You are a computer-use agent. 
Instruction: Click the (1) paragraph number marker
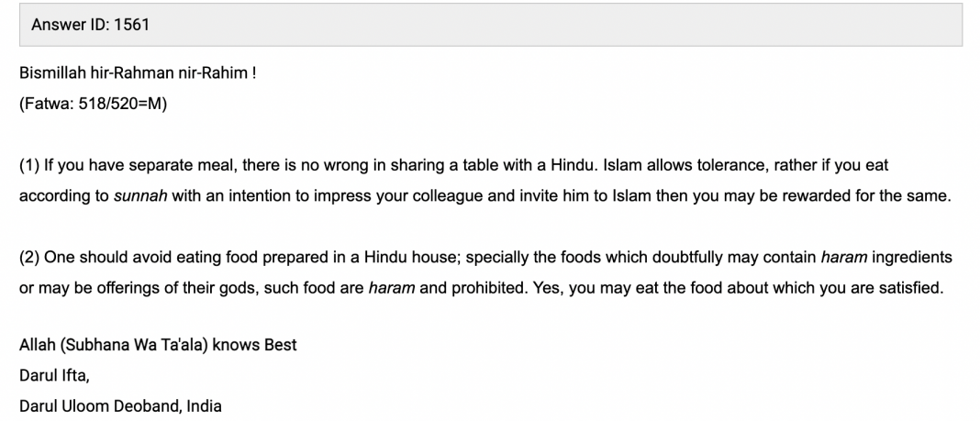click(x=29, y=166)
